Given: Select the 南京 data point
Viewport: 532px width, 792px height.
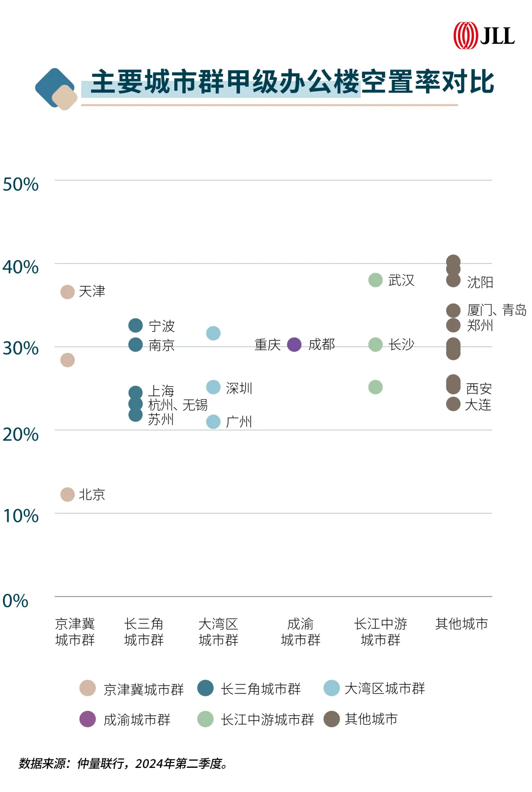Looking at the screenshot, I should (135, 344).
